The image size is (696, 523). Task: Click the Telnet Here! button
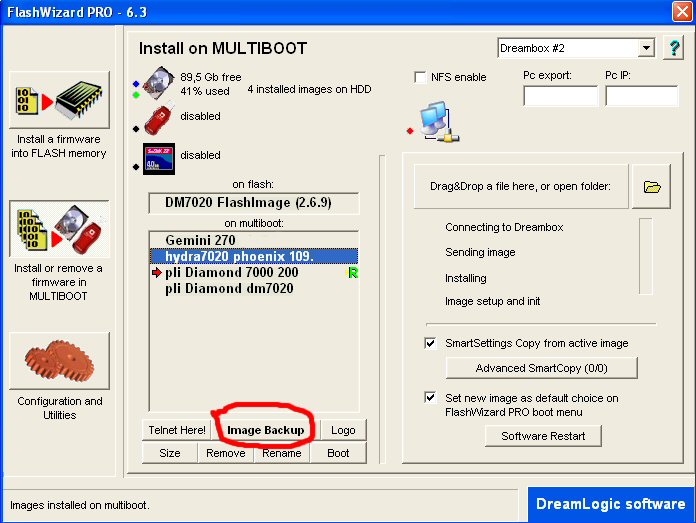coord(177,430)
